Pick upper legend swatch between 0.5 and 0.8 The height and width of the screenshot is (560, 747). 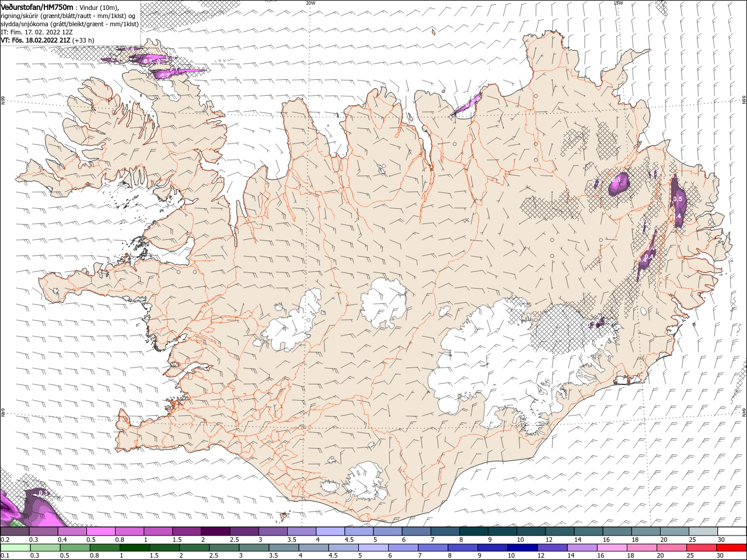point(100,531)
